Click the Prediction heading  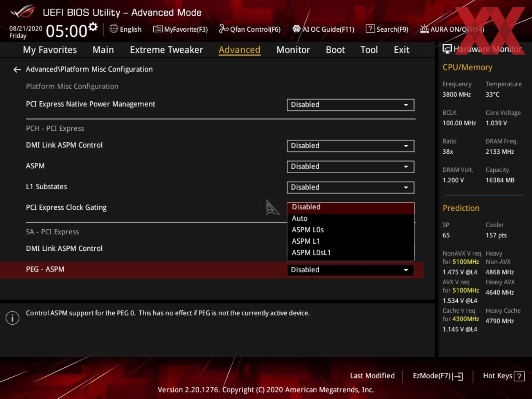461,208
